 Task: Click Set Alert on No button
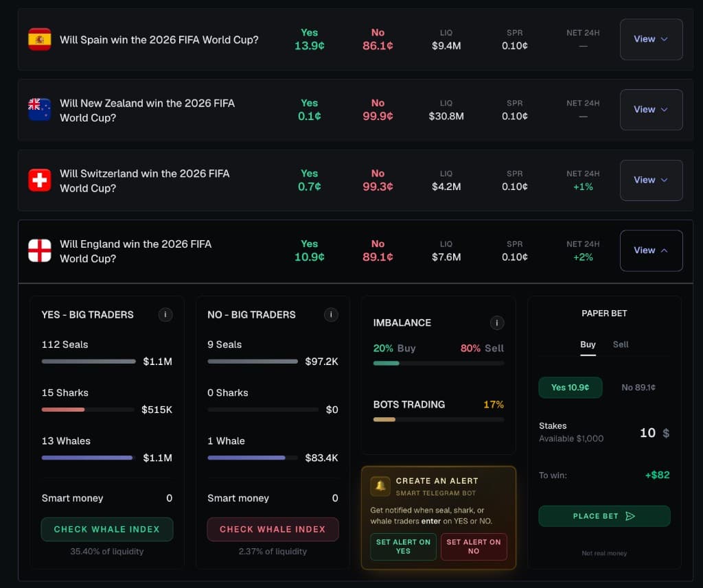pos(474,547)
